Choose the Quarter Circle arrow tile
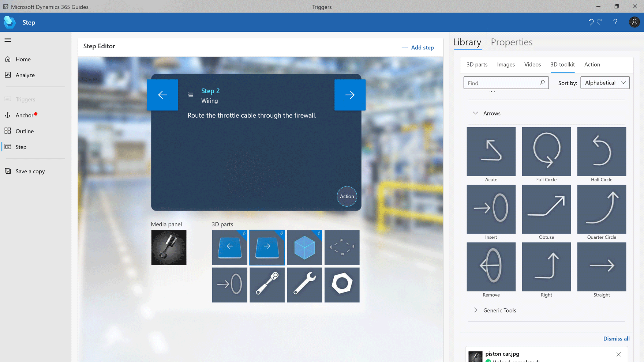This screenshot has height=362, width=644. point(601,209)
